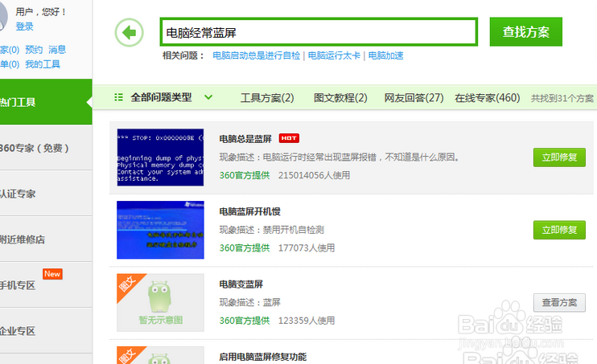Open the 电脑总是蓝屏 result title
The width and height of the screenshot is (597, 364).
245,139
